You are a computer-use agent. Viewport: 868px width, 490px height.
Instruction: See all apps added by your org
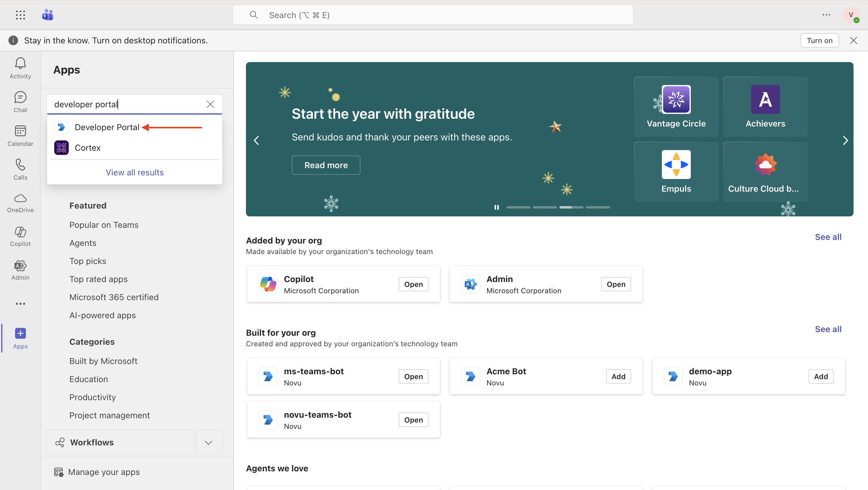coord(828,237)
